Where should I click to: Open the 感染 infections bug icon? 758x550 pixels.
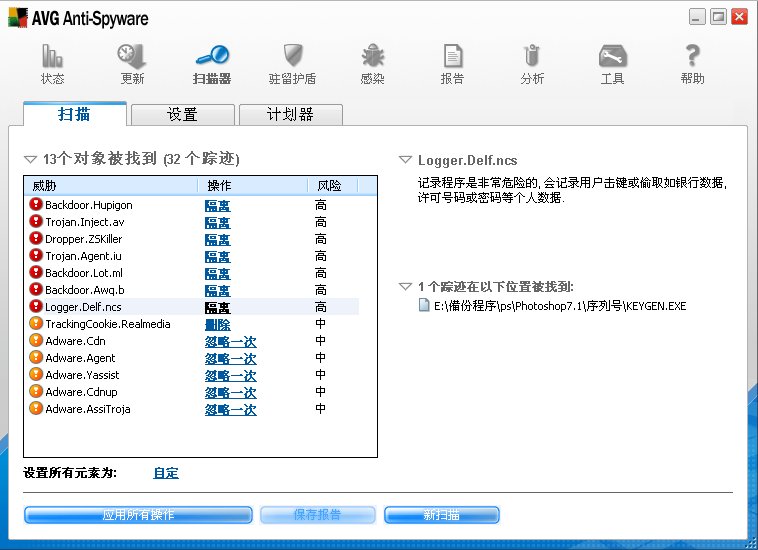(373, 56)
